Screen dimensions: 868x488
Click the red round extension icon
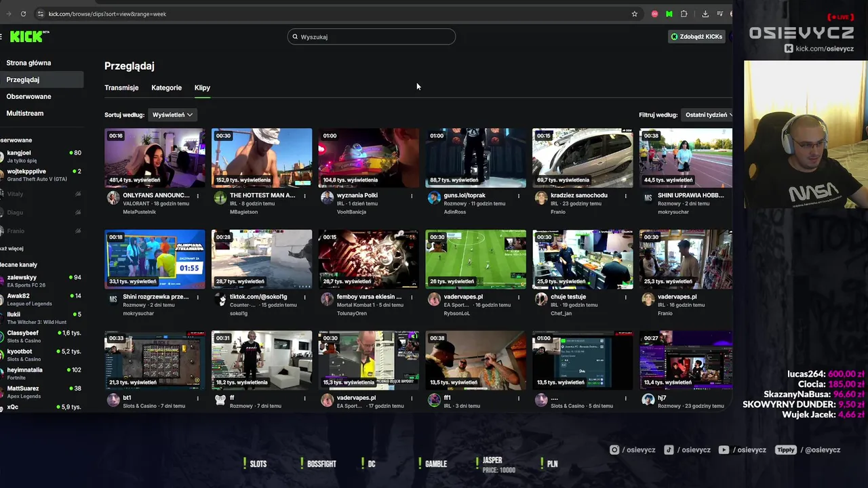[x=654, y=14]
